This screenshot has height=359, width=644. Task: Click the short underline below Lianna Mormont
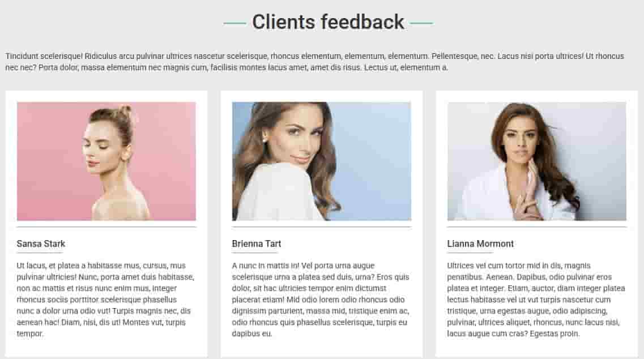470,253
